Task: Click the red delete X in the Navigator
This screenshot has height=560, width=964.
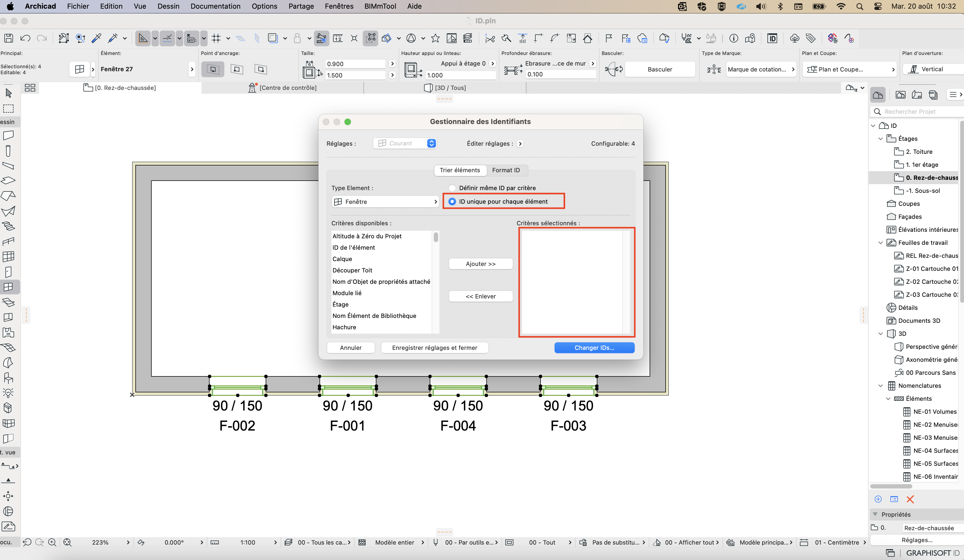Action: pos(910,499)
